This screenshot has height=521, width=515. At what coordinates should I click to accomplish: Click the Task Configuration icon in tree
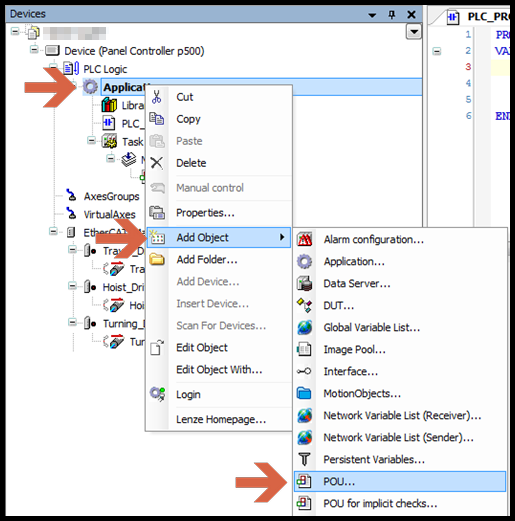109,141
